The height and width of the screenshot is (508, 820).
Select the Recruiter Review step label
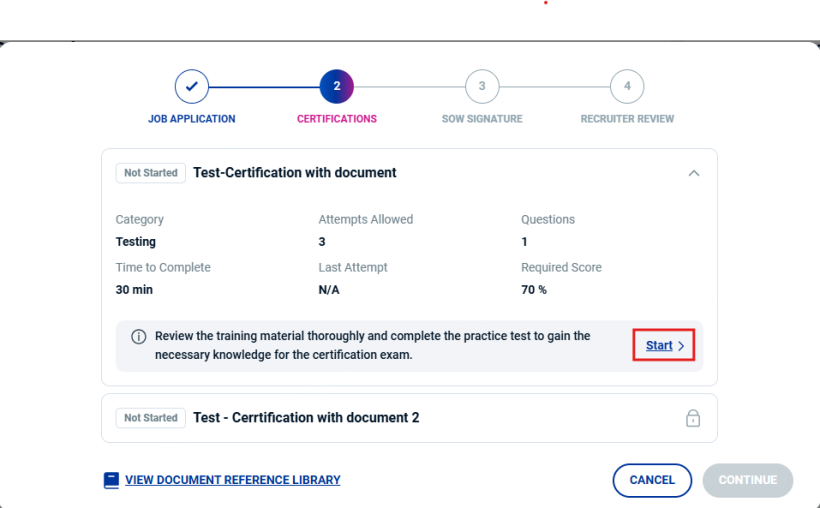coord(627,119)
